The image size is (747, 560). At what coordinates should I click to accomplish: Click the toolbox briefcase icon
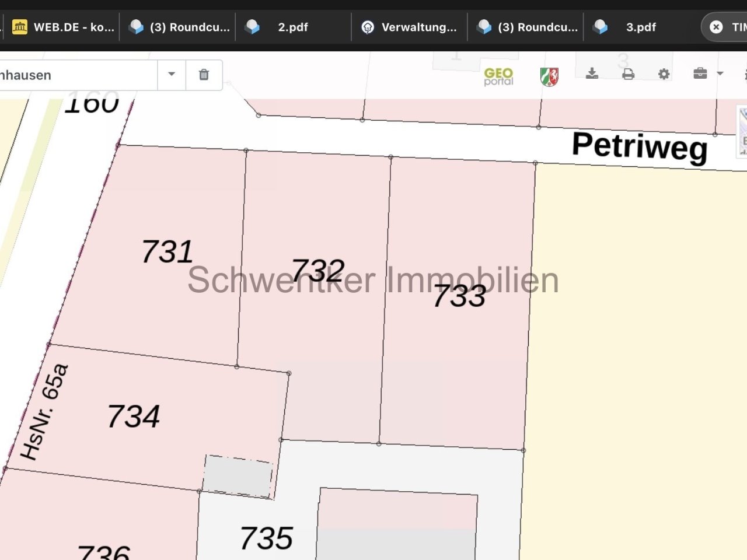tap(699, 73)
